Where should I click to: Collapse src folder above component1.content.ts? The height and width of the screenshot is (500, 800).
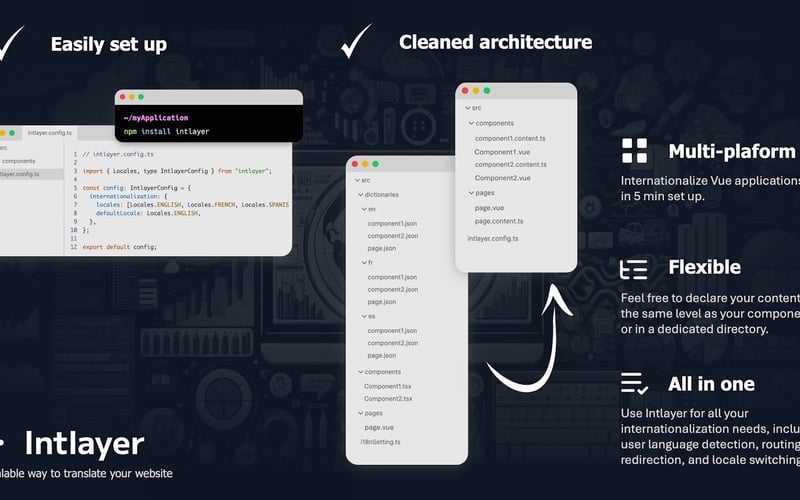pyautogui.click(x=468, y=108)
